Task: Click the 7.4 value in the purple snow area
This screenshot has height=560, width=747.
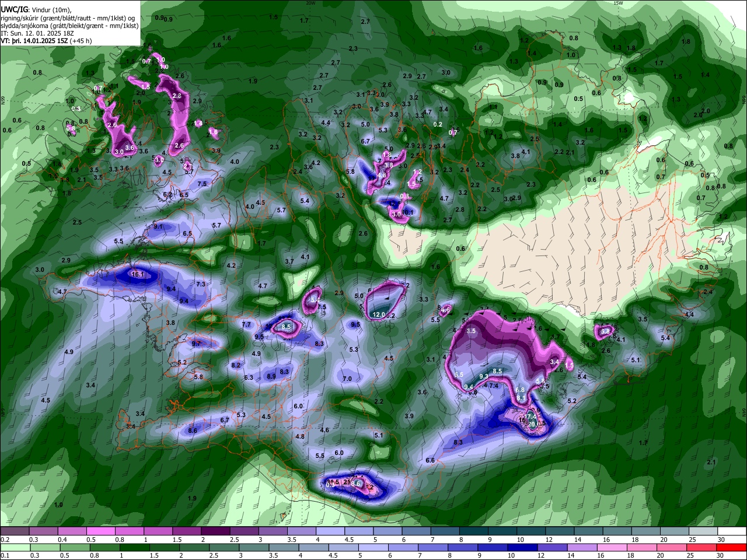Action: (494, 386)
